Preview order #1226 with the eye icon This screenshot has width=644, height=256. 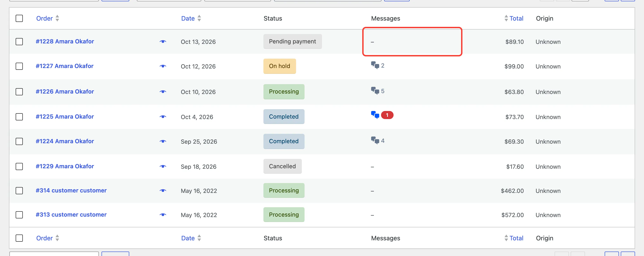[x=163, y=92]
